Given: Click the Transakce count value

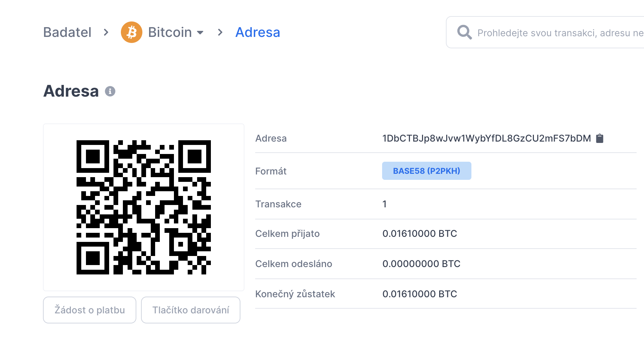Looking at the screenshot, I should coord(384,204).
